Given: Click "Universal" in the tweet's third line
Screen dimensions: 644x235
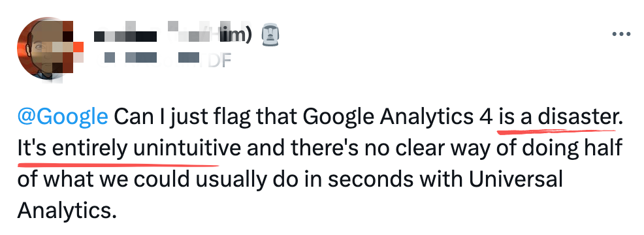Looking at the screenshot, I should point(515,180).
